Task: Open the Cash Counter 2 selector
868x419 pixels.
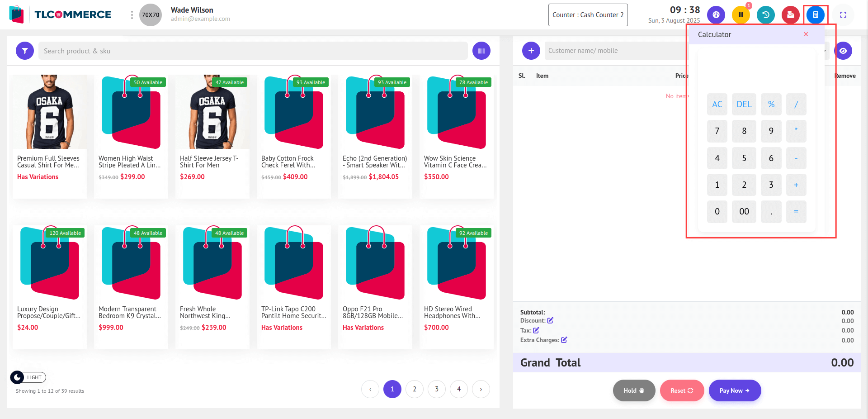Action: coord(587,15)
